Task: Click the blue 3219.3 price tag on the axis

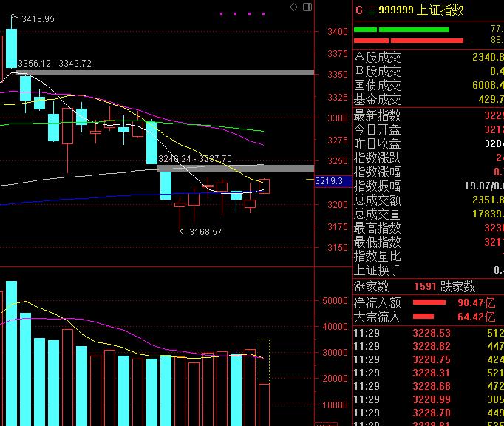Action: click(333, 181)
